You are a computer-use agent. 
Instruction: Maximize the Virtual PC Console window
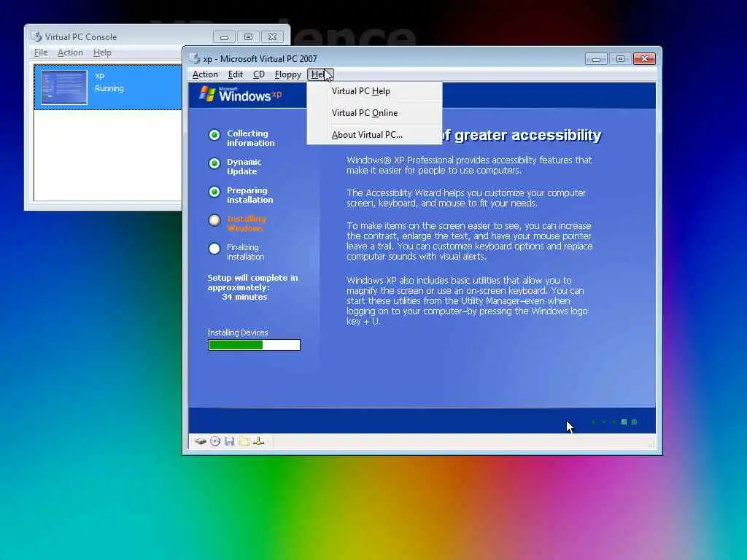[248, 36]
